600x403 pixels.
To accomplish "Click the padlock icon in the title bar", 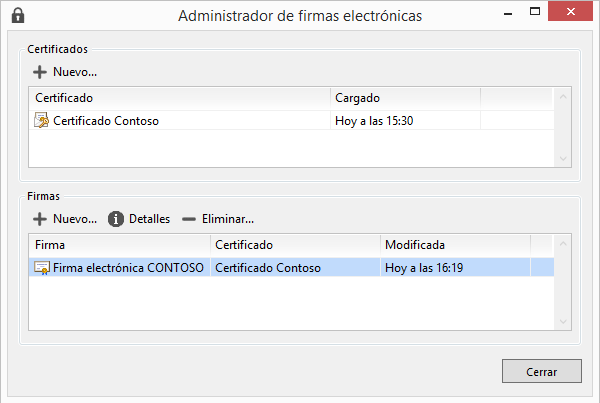I will point(18,16).
